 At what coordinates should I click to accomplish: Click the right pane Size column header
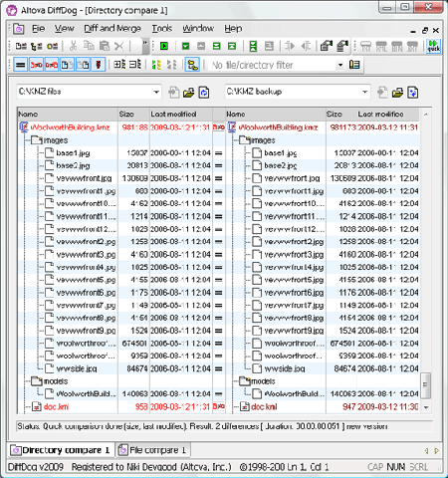click(x=341, y=115)
